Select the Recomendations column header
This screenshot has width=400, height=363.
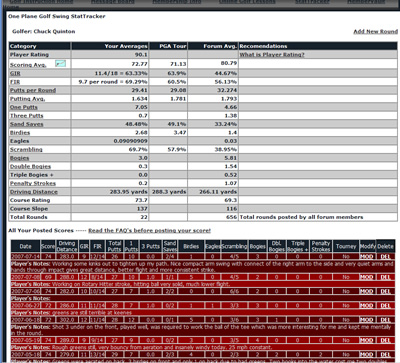coord(318,46)
